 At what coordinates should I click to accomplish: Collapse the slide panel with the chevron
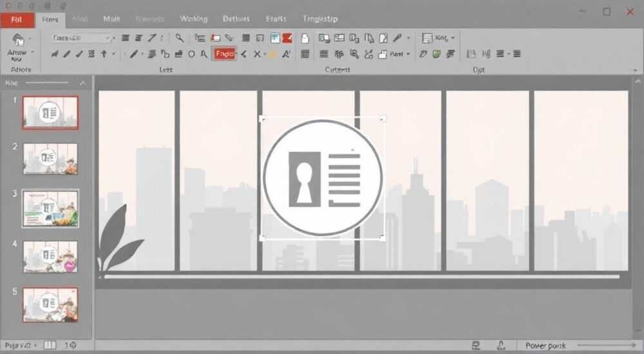coord(83,83)
